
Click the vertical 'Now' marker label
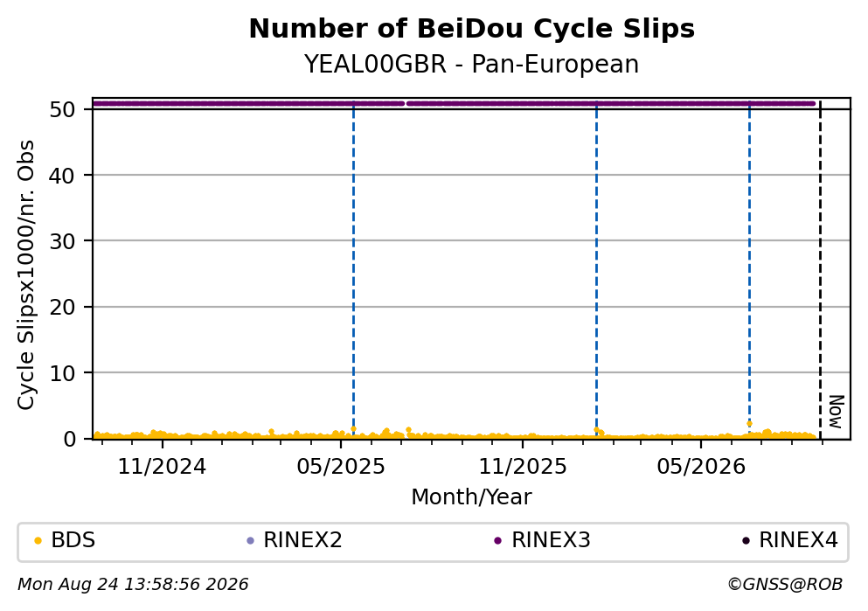836,412
